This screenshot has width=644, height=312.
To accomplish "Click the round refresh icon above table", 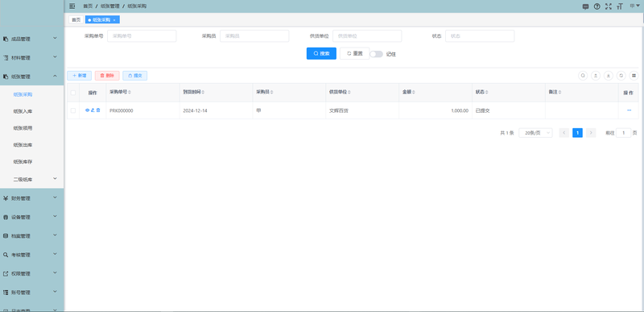I will [x=621, y=76].
